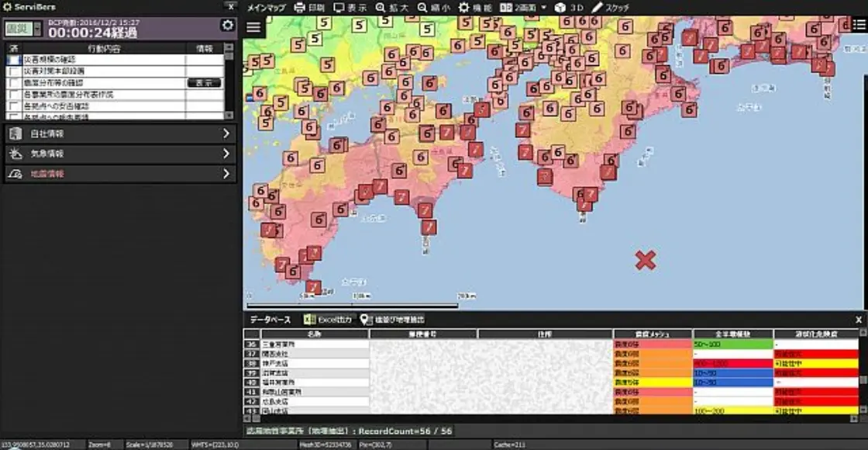Viewport: 868px width, 450px height.
Task: Switch to 3D cube view
Action: pos(560,7)
